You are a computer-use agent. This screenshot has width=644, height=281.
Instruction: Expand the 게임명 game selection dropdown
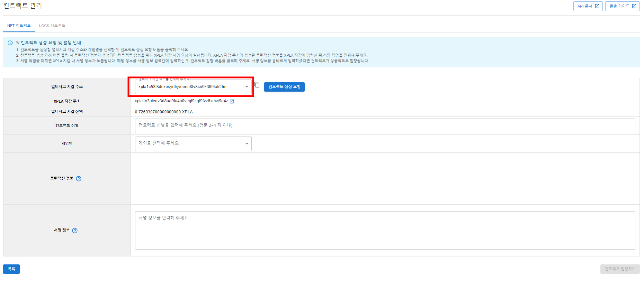[x=193, y=143]
